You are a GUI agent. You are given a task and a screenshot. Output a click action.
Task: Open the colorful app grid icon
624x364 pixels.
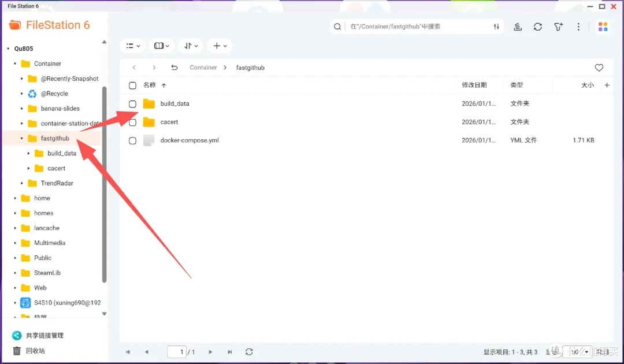[603, 27]
